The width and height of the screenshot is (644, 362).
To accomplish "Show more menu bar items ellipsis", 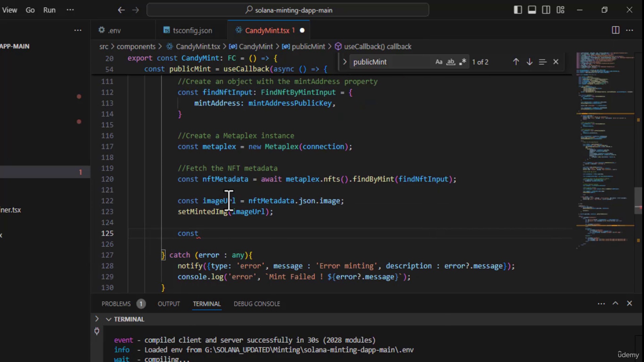I will [x=70, y=10].
